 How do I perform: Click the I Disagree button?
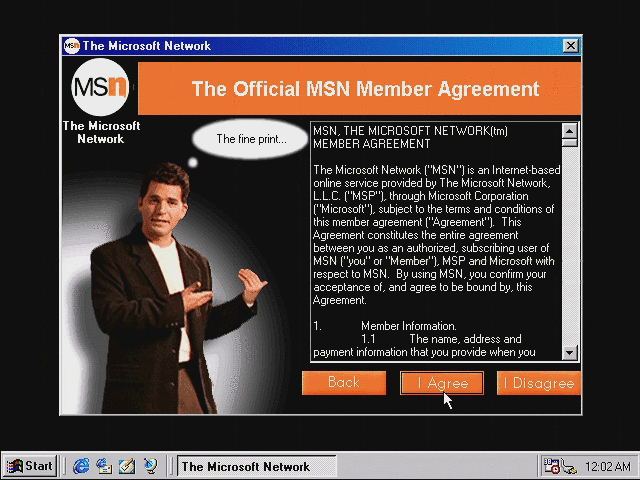(x=539, y=383)
